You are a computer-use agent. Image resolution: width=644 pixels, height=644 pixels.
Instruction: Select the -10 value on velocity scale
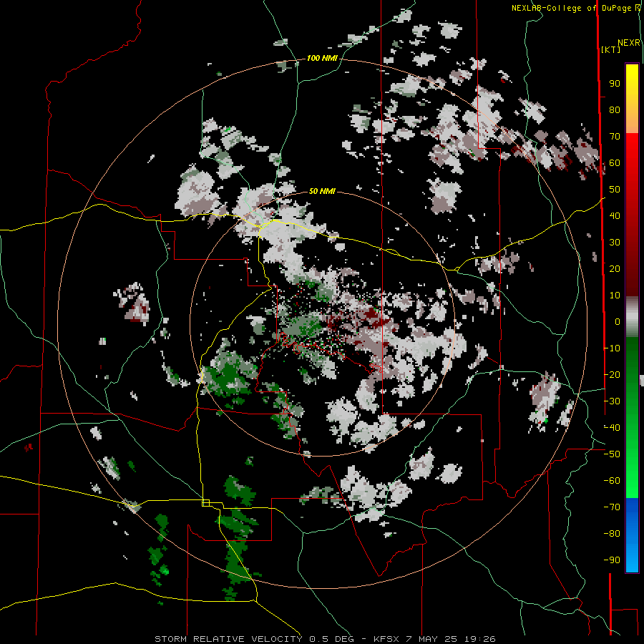click(x=612, y=348)
